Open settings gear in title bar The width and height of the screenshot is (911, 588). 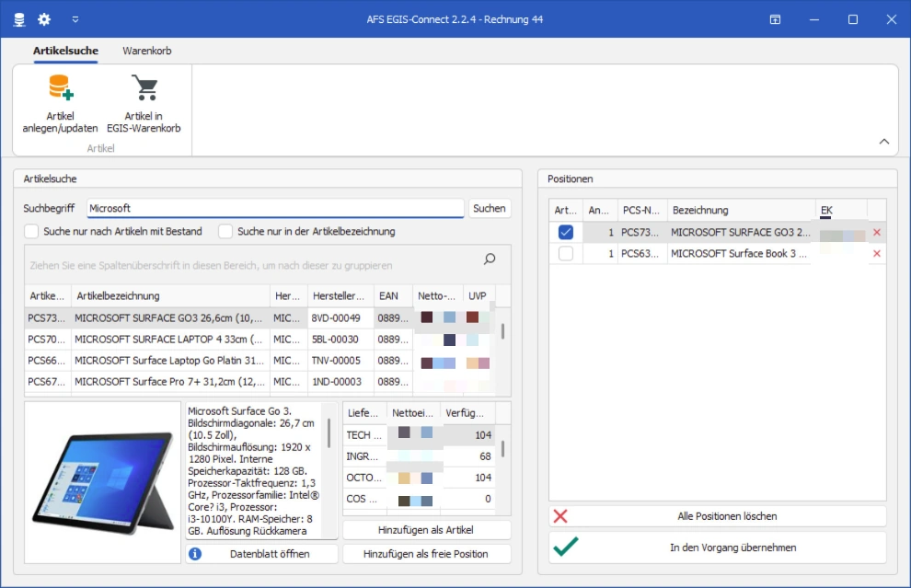click(x=44, y=19)
